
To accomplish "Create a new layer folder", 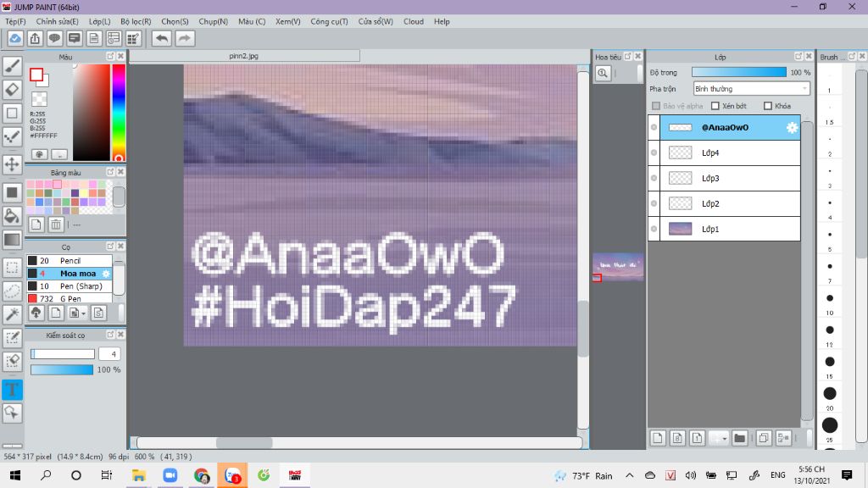I will coord(739,438).
